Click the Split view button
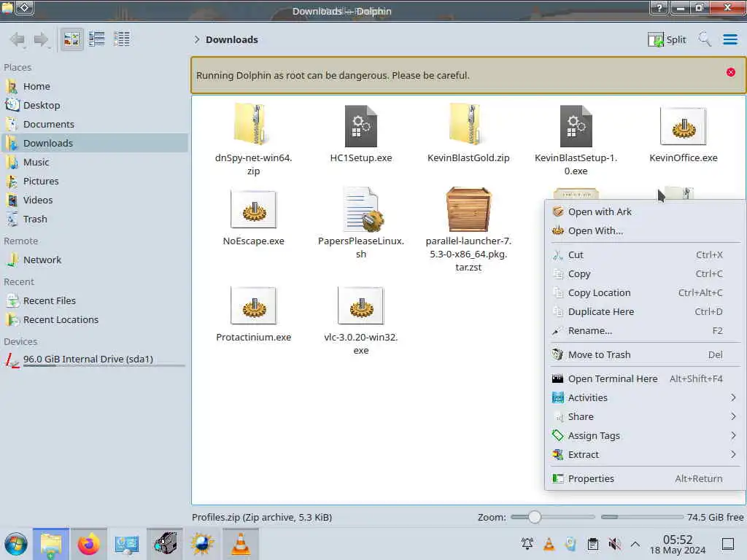 click(x=667, y=39)
